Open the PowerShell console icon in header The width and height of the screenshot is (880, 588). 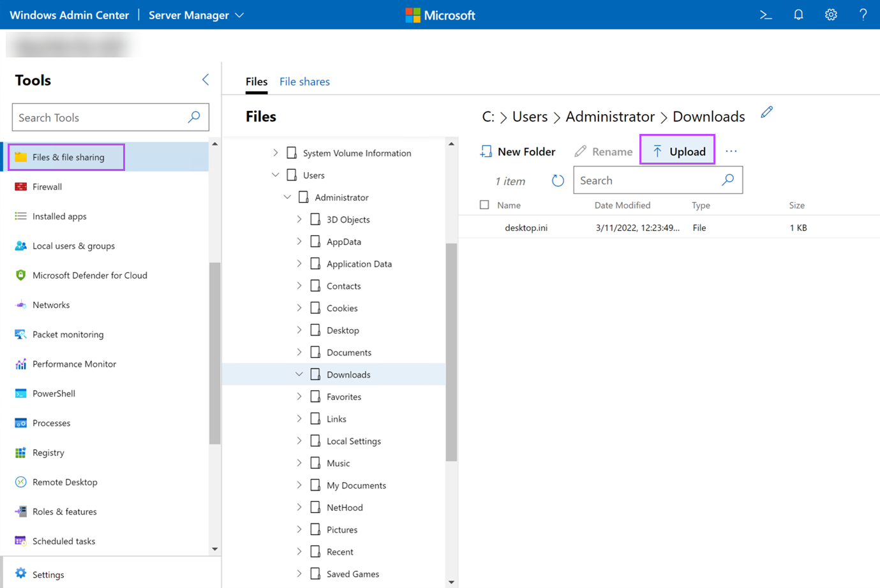[x=766, y=15]
